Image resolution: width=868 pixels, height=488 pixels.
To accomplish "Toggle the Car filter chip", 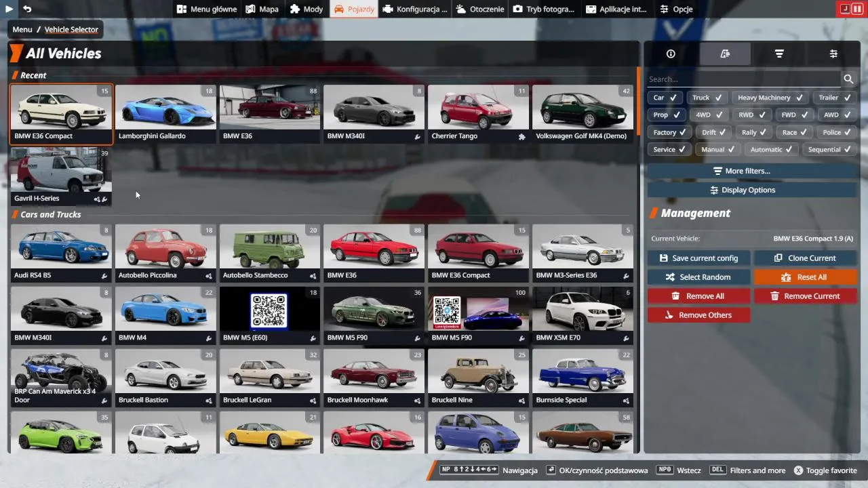I will 665,98.
